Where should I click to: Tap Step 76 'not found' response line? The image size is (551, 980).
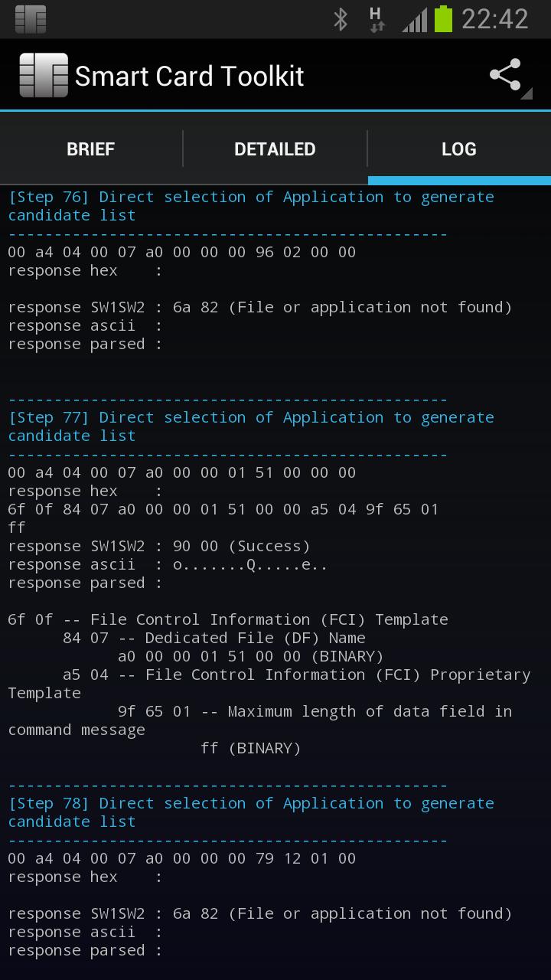(x=260, y=307)
